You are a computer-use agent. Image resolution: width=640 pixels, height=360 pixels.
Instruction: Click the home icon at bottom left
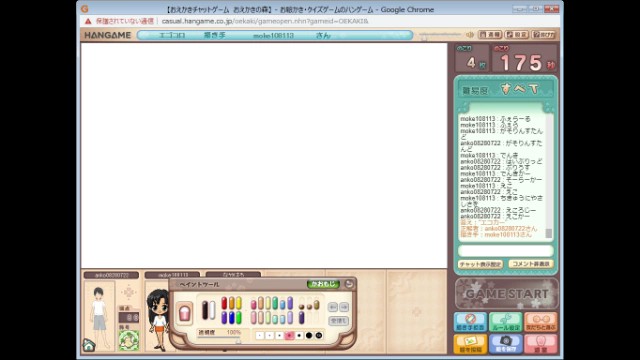pyautogui.click(x=89, y=345)
